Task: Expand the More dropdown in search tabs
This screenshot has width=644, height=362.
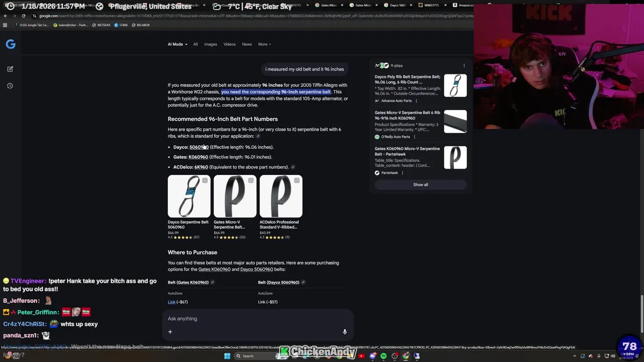Action: pyautogui.click(x=265, y=44)
